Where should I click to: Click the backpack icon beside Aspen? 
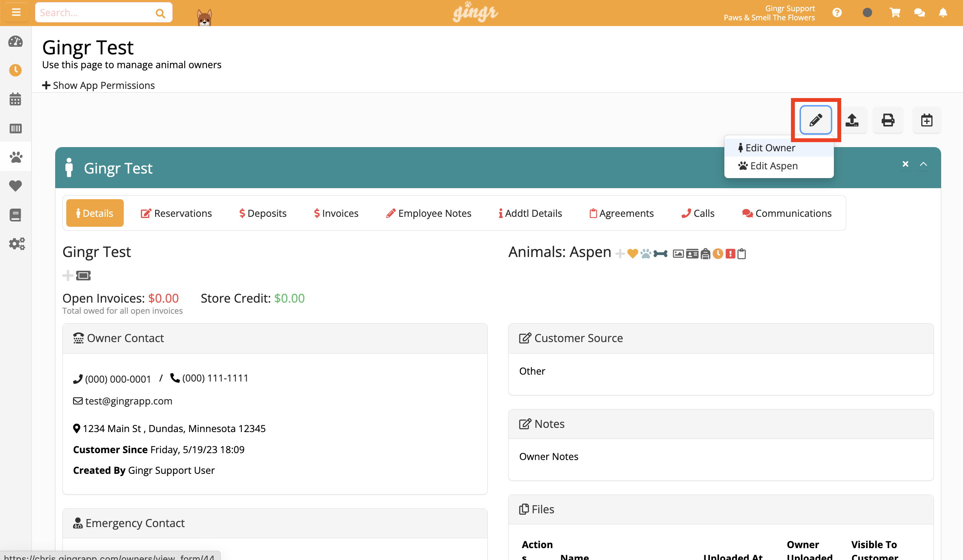[705, 254]
